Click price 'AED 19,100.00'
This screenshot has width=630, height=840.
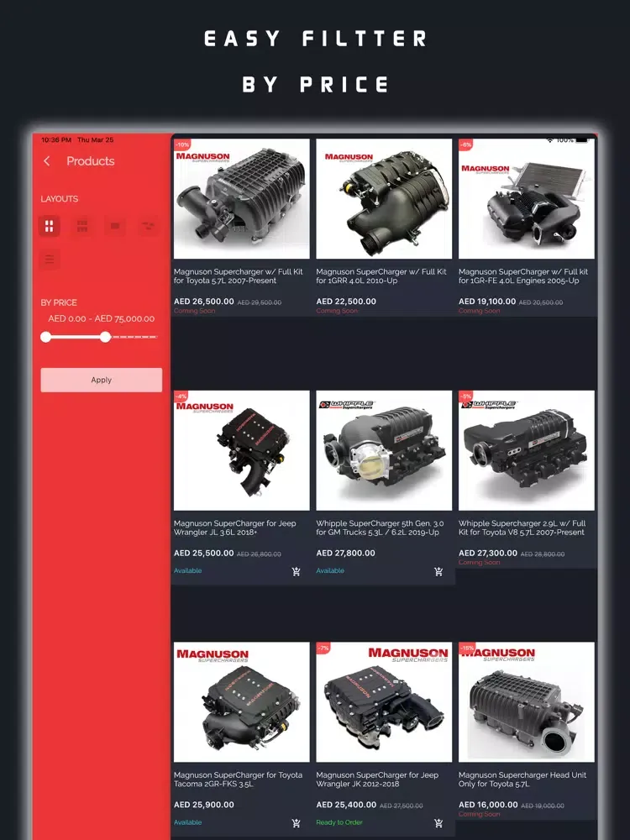[x=487, y=302]
